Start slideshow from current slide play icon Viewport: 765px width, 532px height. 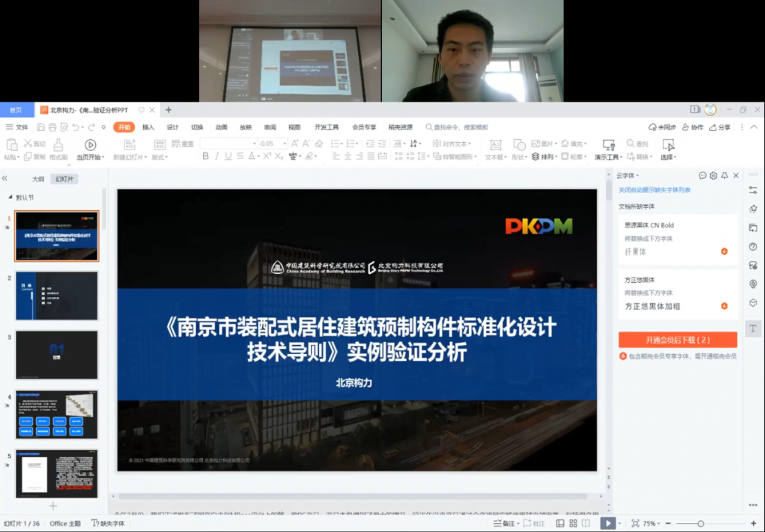coord(90,145)
